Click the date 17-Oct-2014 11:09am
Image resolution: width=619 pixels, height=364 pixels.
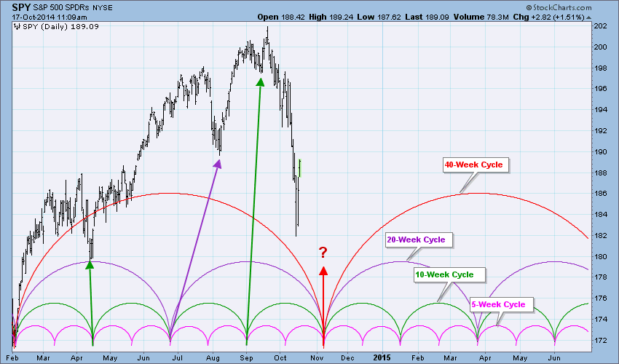click(50, 17)
